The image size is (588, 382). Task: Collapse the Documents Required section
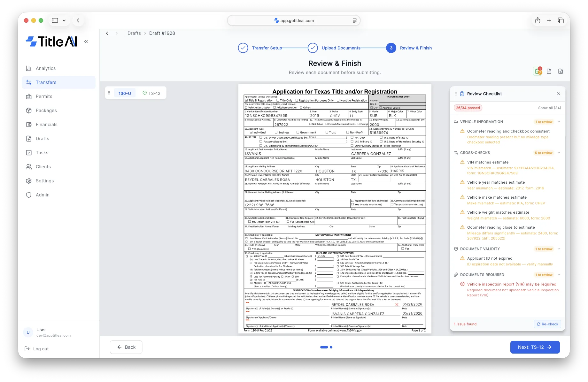pyautogui.click(x=559, y=275)
